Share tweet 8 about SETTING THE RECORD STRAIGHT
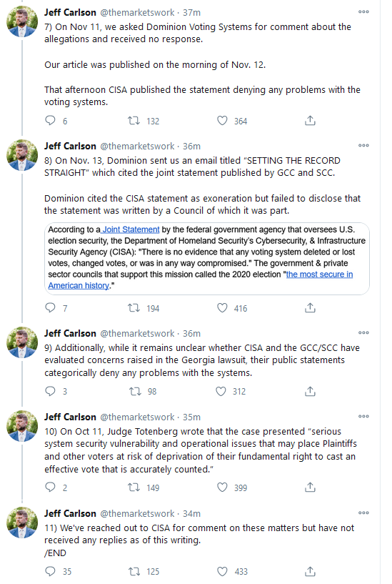Viewport: 392px width, 584px height. 310,308
